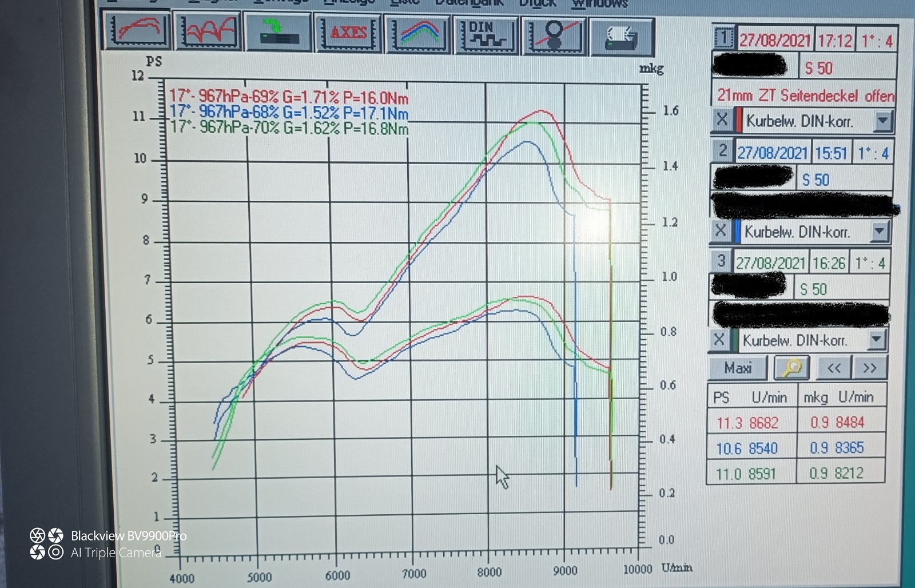Click the printer icon in toolbar
Screen dimensions: 915x588
pos(622,37)
